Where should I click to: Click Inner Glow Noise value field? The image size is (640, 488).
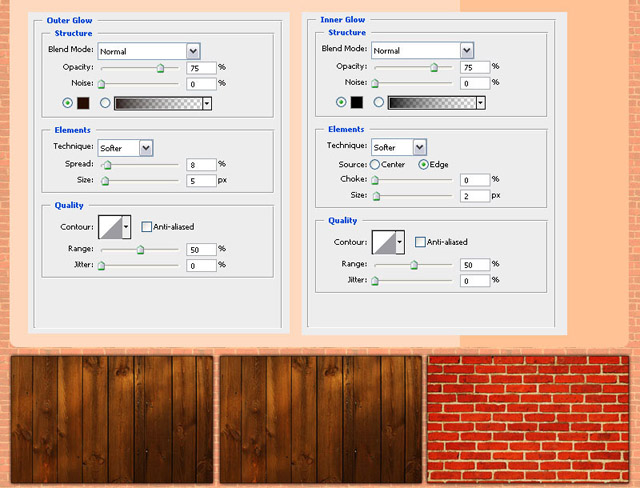coord(475,84)
